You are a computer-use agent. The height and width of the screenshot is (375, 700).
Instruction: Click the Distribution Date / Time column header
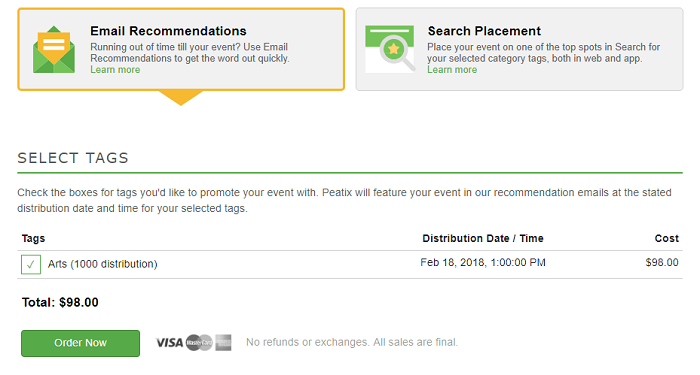pyautogui.click(x=483, y=238)
